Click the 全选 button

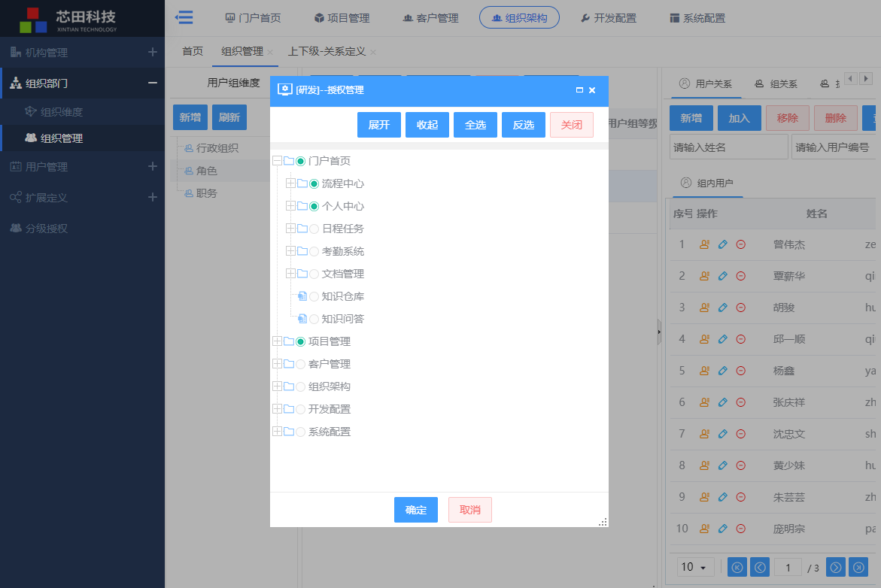pyautogui.click(x=475, y=125)
